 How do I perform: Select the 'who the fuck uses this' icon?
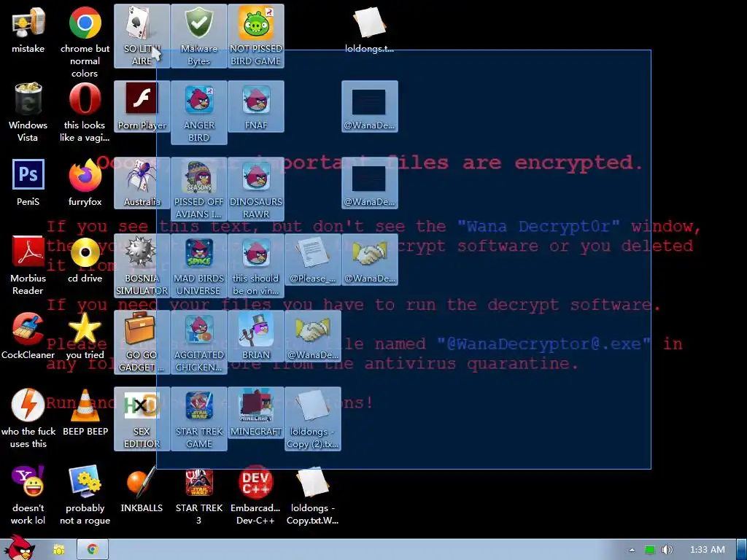coord(28,419)
